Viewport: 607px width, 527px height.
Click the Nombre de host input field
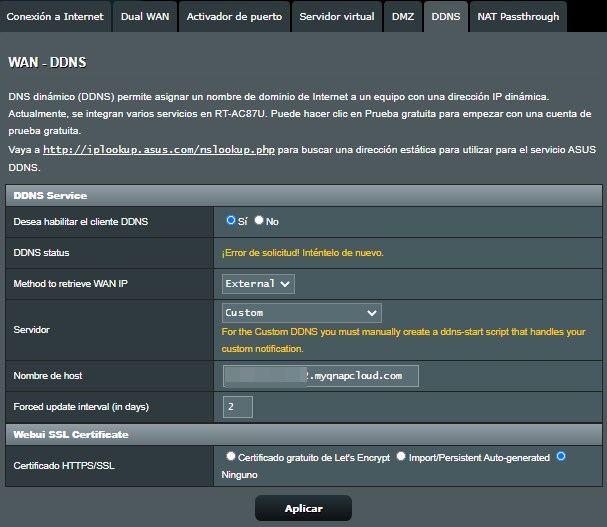pyautogui.click(x=320, y=376)
